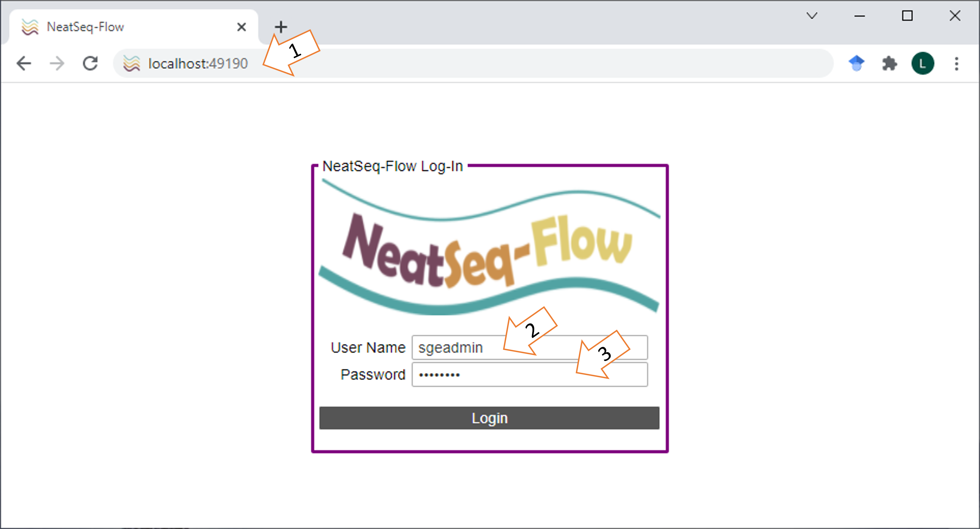
Task: Click the NeatSeq-Flow logo image
Action: (489, 247)
